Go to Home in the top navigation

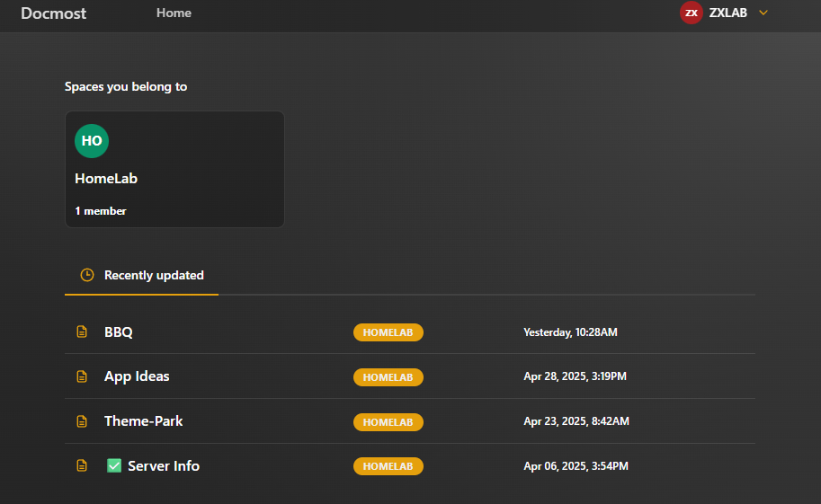[174, 13]
